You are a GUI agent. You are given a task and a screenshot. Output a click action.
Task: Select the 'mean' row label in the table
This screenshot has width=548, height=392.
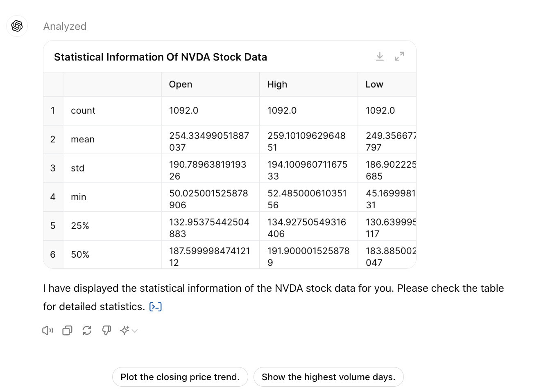(82, 140)
